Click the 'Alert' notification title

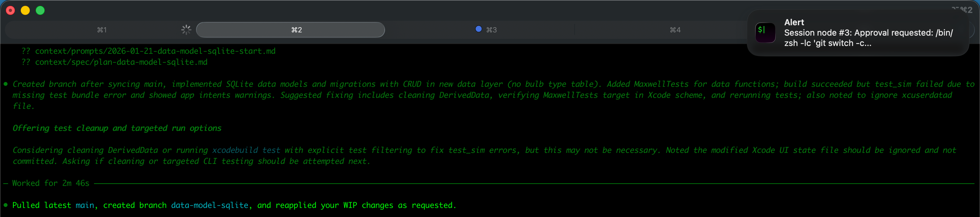(x=794, y=22)
